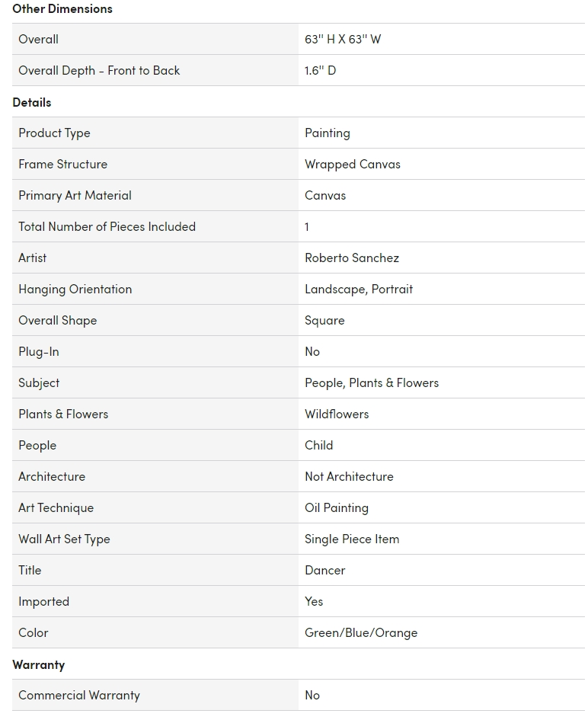The height and width of the screenshot is (720, 588).
Task: Click the artist name Roberto Sanchez
Action: 351,258
